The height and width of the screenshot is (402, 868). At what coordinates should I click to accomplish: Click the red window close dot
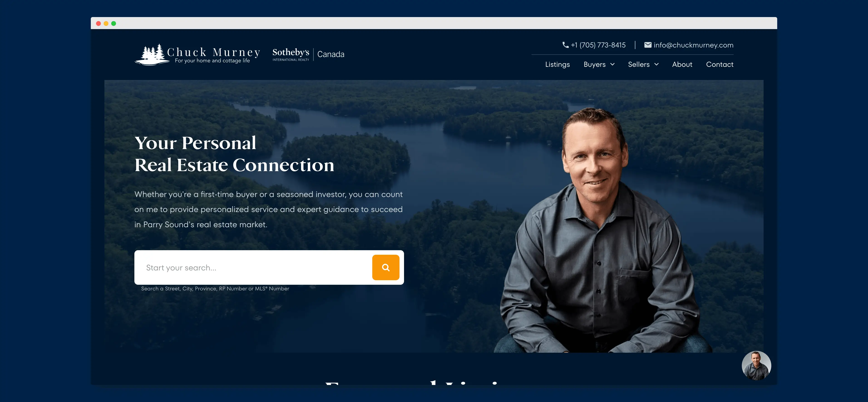pyautogui.click(x=98, y=23)
